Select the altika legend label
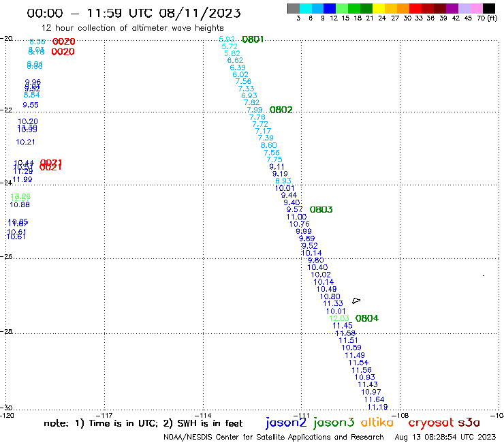 377,423
